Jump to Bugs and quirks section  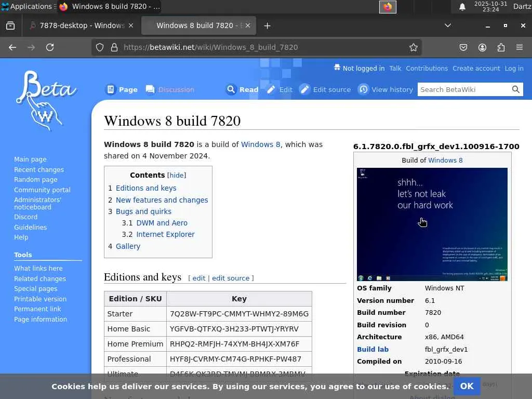pyautogui.click(x=143, y=211)
